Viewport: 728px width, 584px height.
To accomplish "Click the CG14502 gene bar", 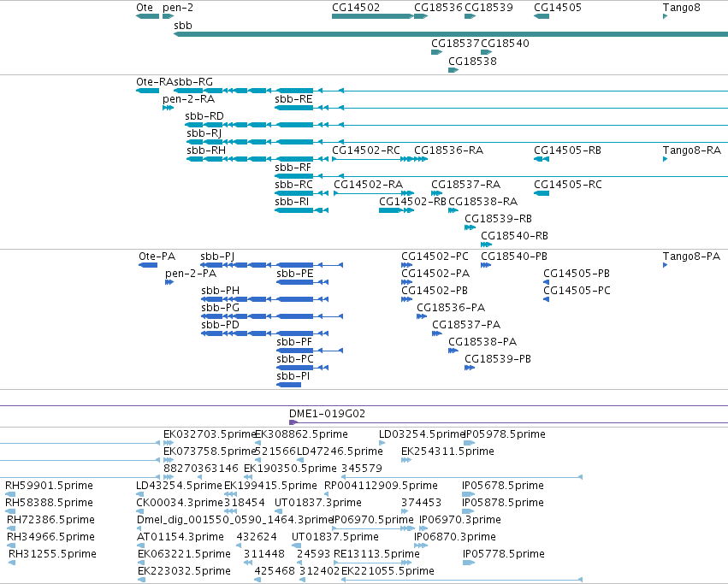I will (x=372, y=16).
